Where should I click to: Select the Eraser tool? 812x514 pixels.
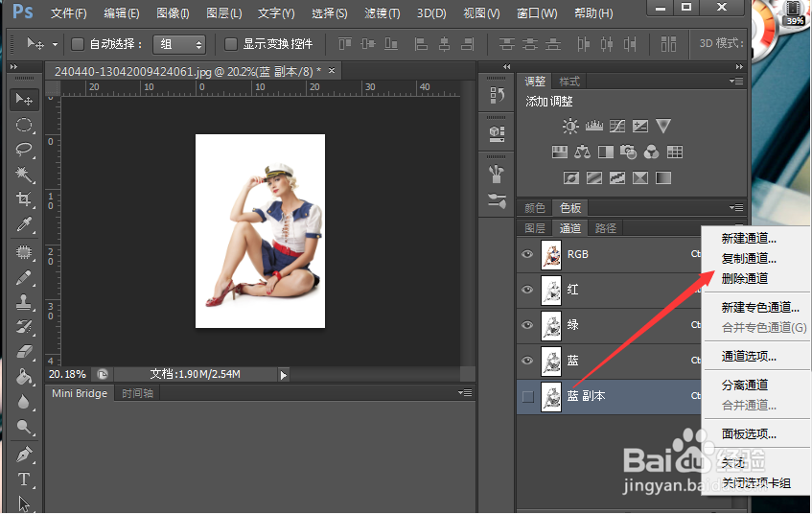point(23,351)
